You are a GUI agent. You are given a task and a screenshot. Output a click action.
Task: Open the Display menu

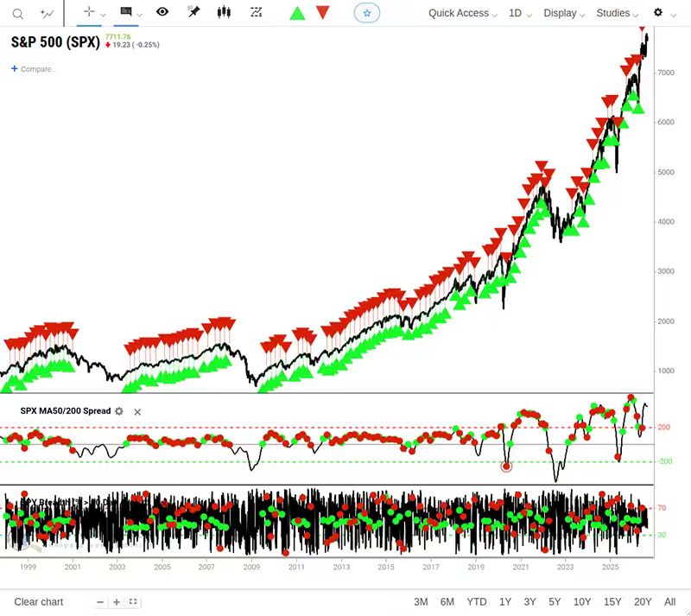tap(564, 13)
